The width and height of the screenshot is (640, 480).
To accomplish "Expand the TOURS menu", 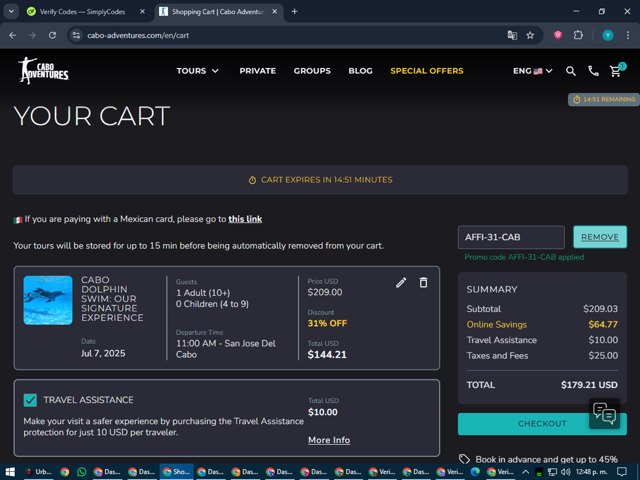I will coord(198,71).
